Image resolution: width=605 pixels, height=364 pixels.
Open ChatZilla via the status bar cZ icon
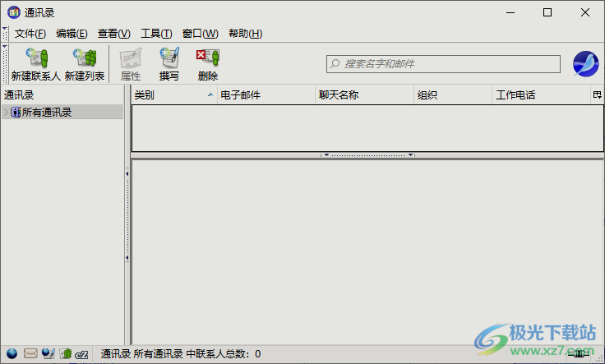(x=82, y=354)
